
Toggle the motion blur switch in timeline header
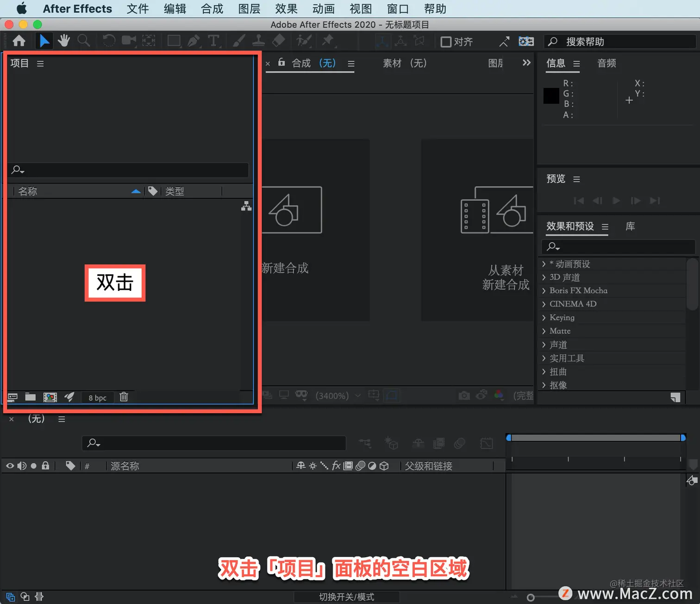[360, 466]
